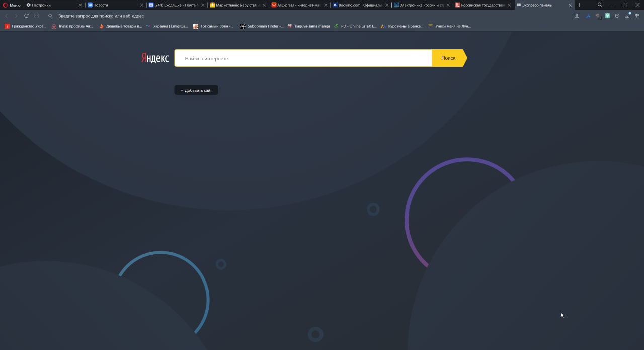The height and width of the screenshot is (350, 644).
Task: Open Airbnb bookmark Iryna: профиль Air...
Action: pos(72,26)
